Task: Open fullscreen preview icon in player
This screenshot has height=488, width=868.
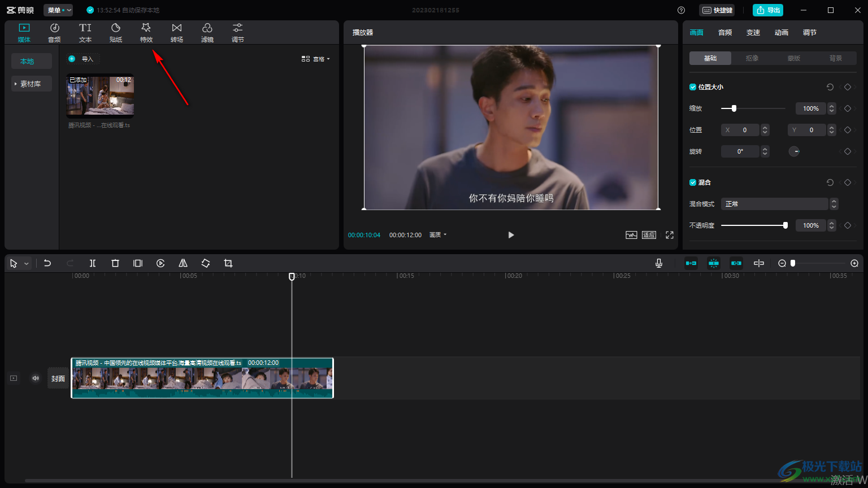Action: 670,235
